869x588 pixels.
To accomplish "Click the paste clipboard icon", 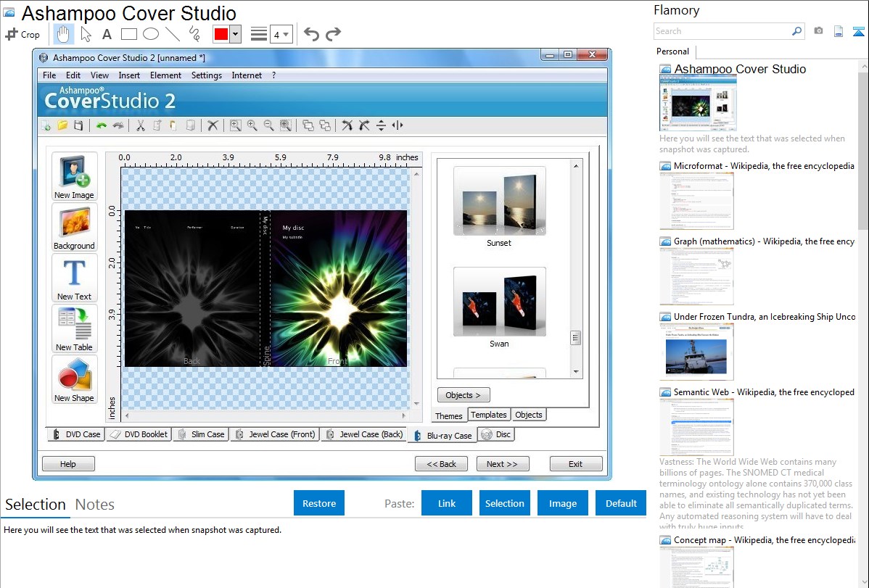I will [x=173, y=126].
